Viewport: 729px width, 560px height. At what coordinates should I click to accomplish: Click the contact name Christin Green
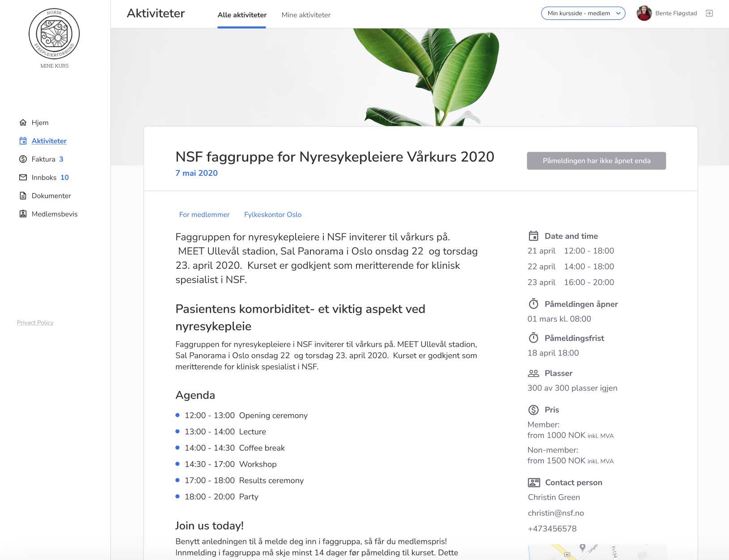[554, 497]
